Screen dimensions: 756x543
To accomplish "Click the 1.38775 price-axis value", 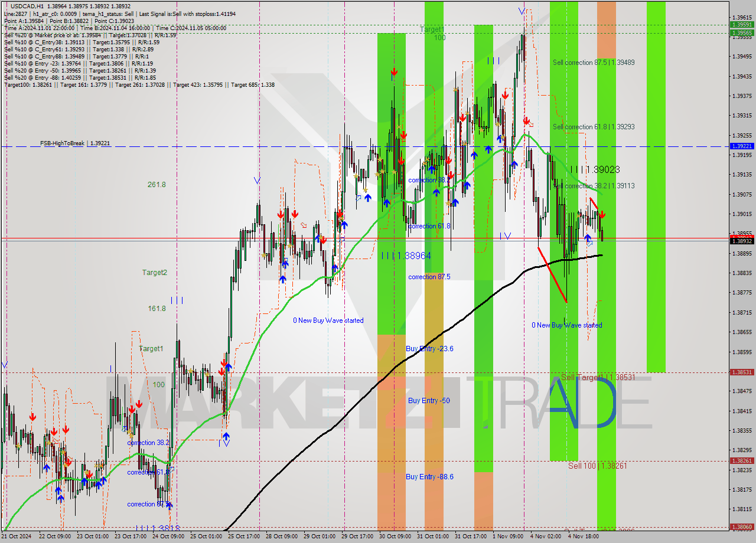I will [x=742, y=293].
